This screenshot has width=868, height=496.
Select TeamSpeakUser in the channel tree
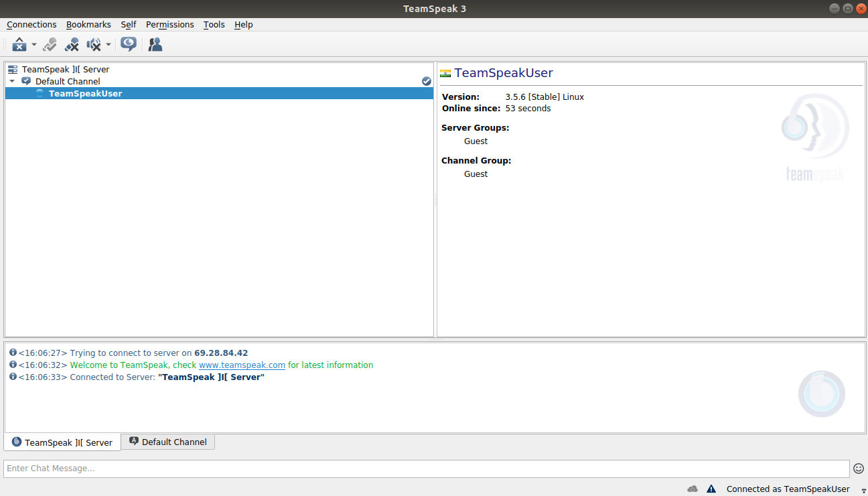[x=85, y=94]
